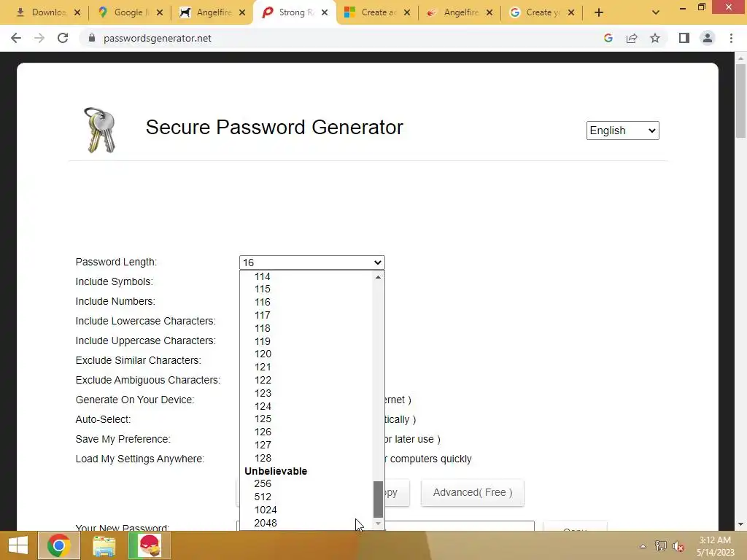Open the Chrome profile menu
This screenshot has width=747, height=560.
708,38
